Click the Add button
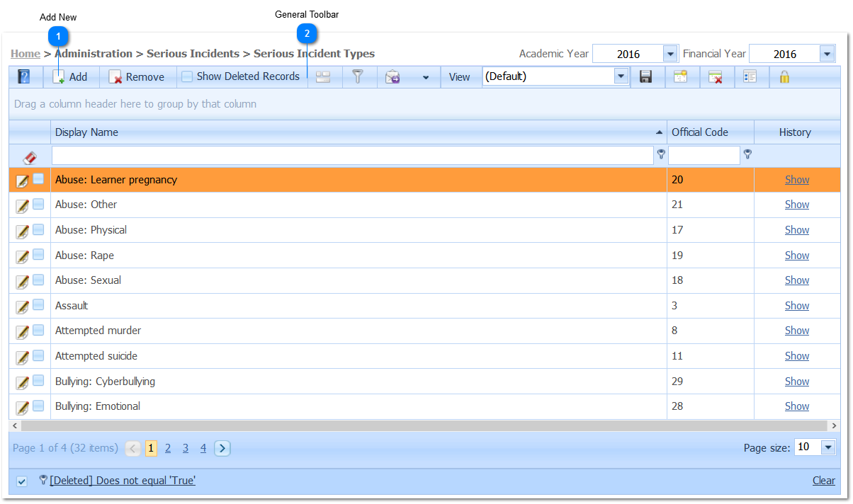 tap(71, 77)
